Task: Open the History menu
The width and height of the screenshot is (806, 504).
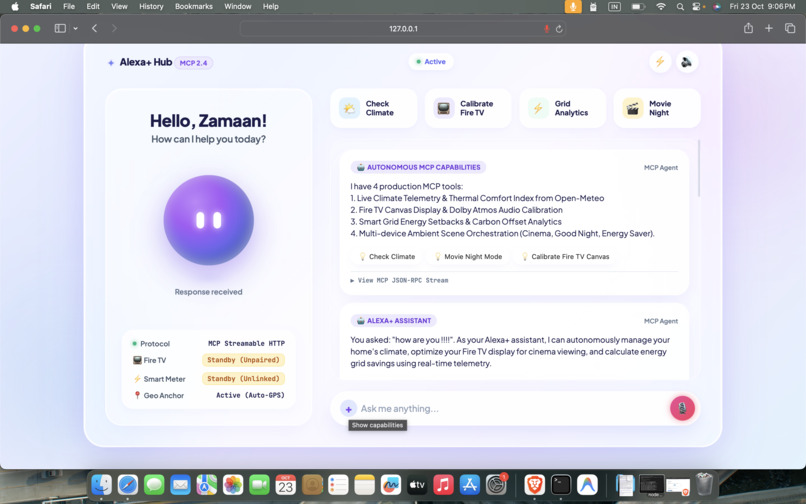Action: pos(151,6)
